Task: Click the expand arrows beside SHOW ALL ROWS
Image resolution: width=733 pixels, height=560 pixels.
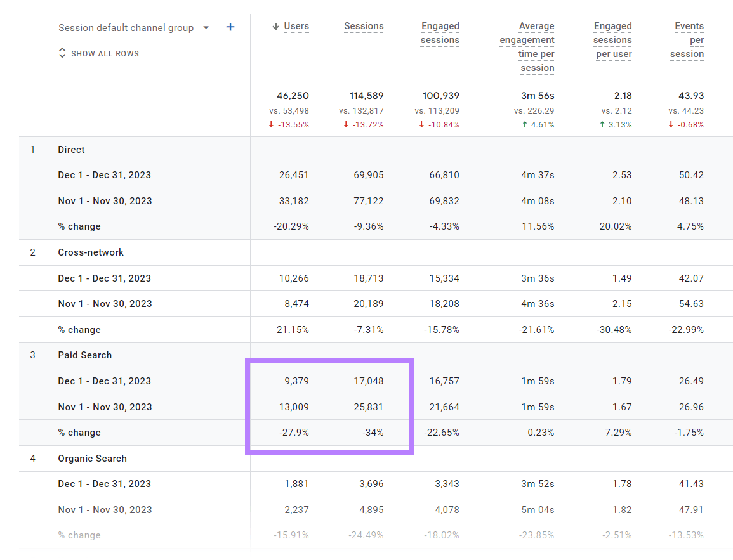Action: pos(62,54)
